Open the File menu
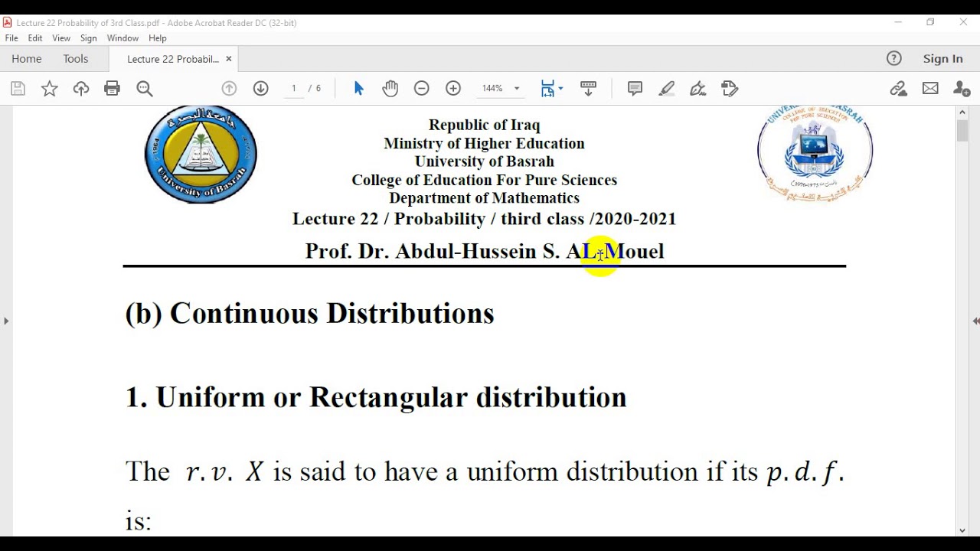980x551 pixels. 11,38
